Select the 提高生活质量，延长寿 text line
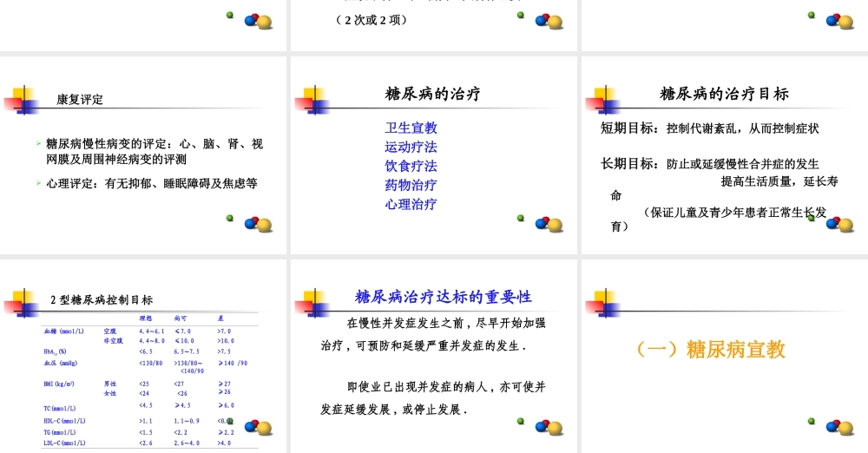Screen dimensions: 868x453 tap(779, 181)
